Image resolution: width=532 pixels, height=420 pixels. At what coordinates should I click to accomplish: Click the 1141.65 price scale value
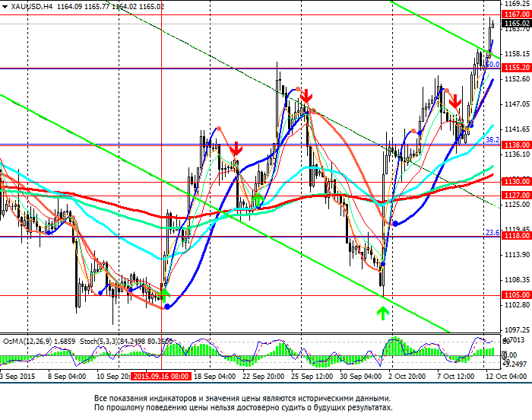[518, 129]
